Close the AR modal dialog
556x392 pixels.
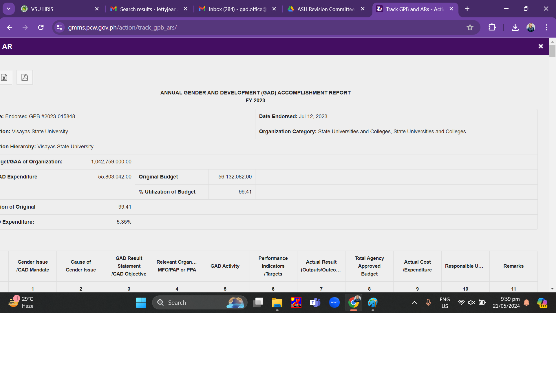coord(540,46)
